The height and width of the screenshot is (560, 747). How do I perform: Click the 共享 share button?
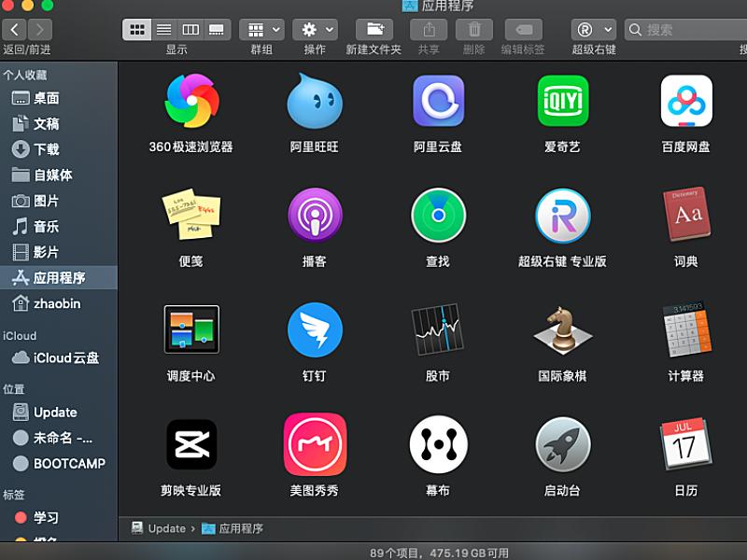(429, 30)
